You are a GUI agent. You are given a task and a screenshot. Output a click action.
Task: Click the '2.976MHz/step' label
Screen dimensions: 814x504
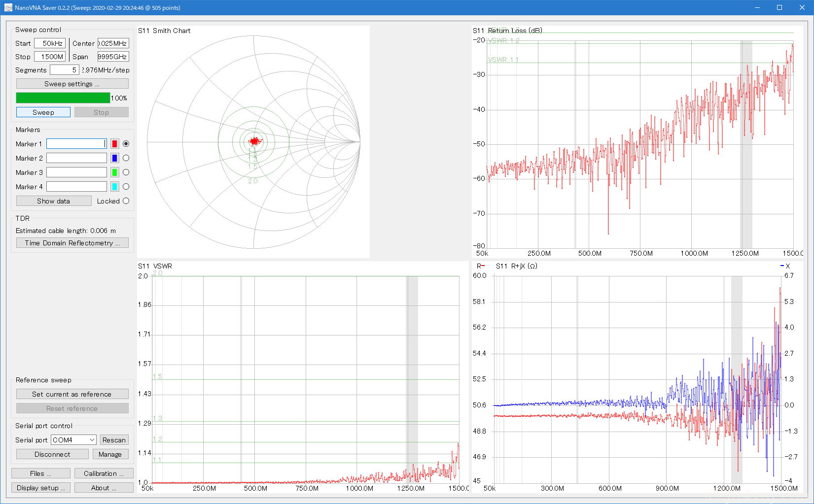coord(106,70)
